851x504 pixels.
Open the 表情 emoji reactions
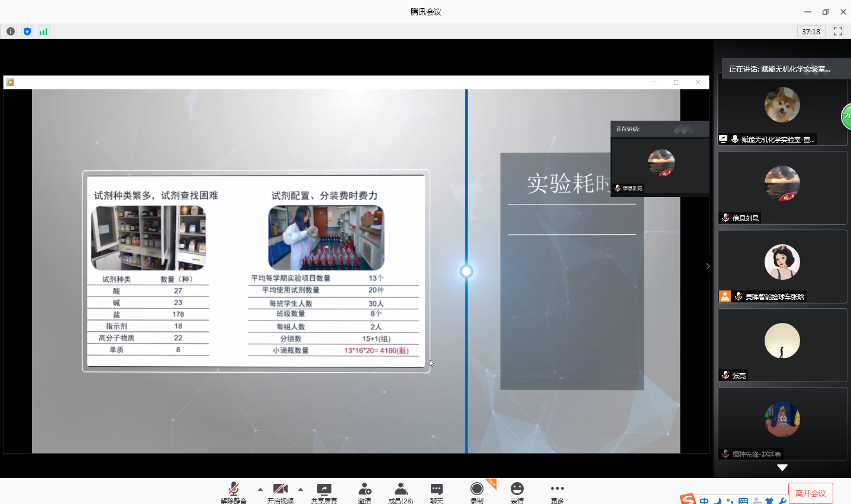tap(517, 491)
